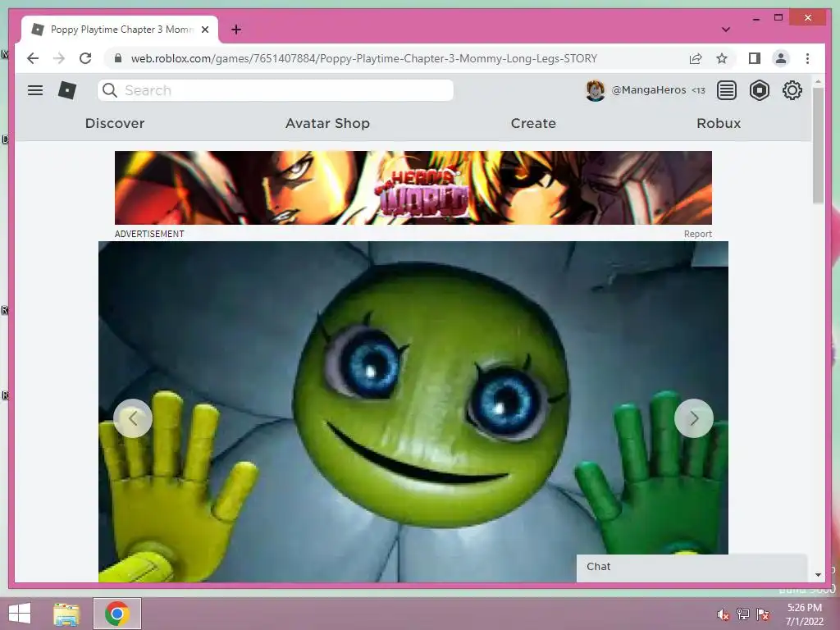Viewport: 840px width, 630px height.
Task: Report the advertisement
Action: tap(697, 234)
